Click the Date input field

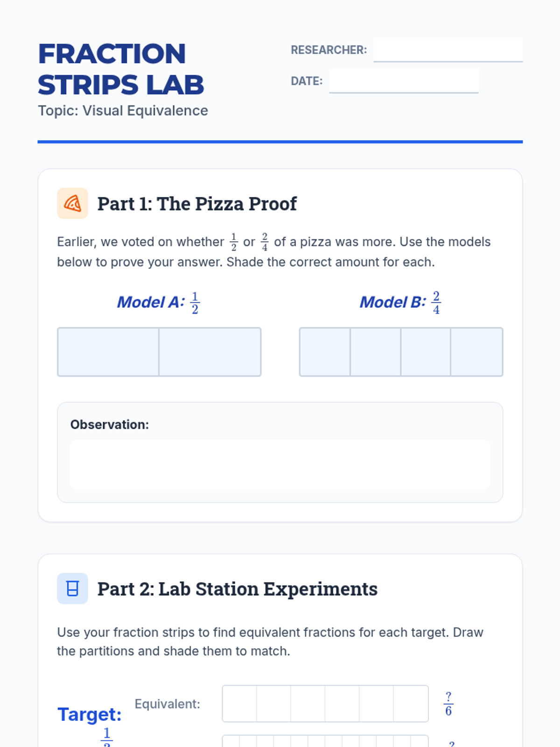coord(403,81)
